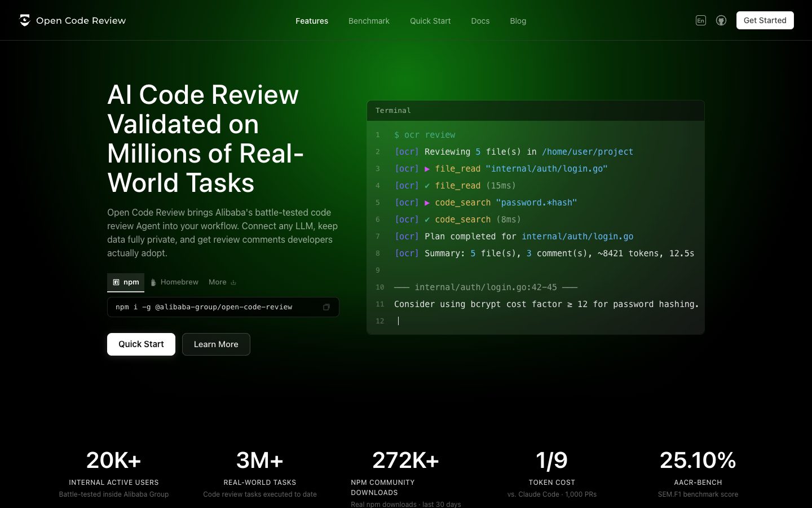The width and height of the screenshot is (812, 508).
Task: Click the Summary line with ~8421 tokens
Action: [544, 253]
